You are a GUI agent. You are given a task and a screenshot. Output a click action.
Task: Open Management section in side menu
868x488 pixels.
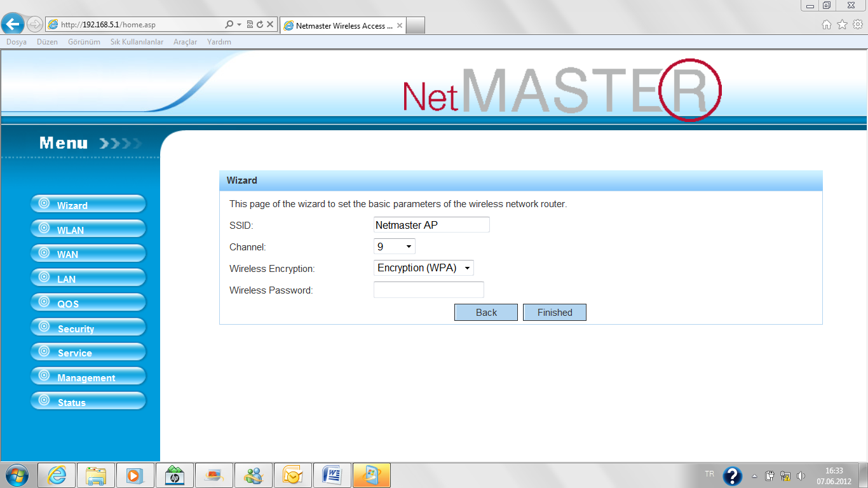88,377
